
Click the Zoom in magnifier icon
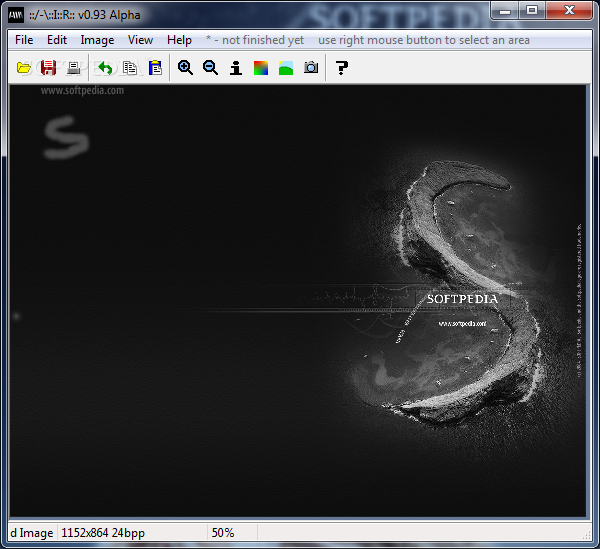pyautogui.click(x=185, y=68)
